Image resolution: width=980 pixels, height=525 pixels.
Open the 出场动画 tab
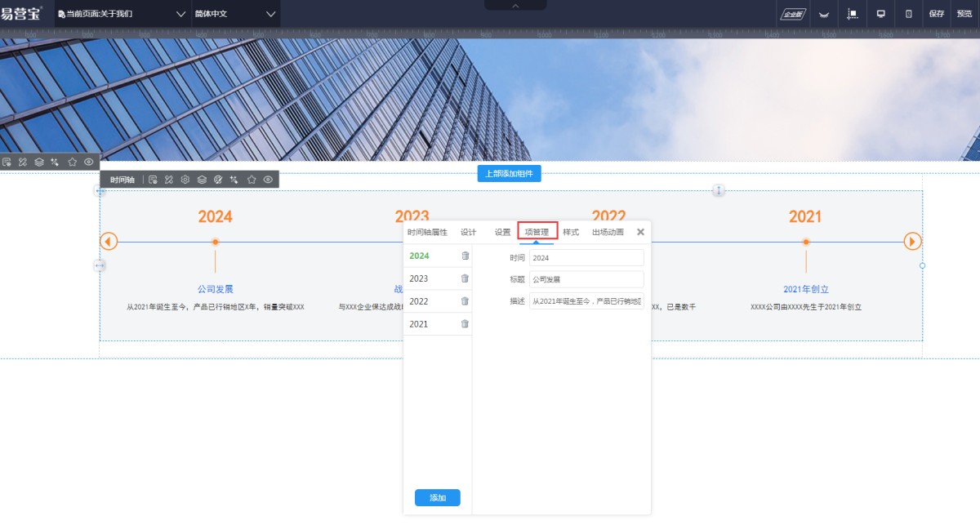pyautogui.click(x=608, y=233)
